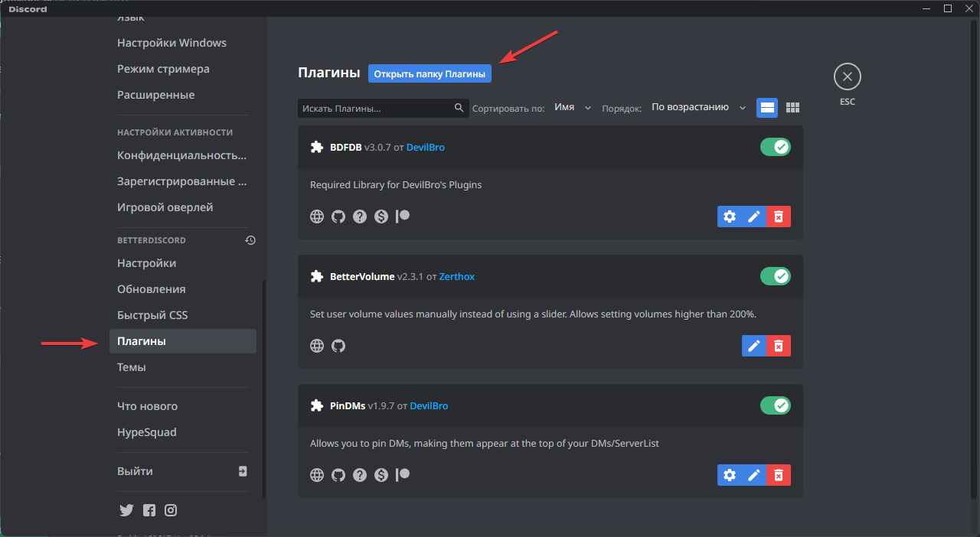Open BetterDiscord Настройки section
The image size is (980, 537).
183,263
